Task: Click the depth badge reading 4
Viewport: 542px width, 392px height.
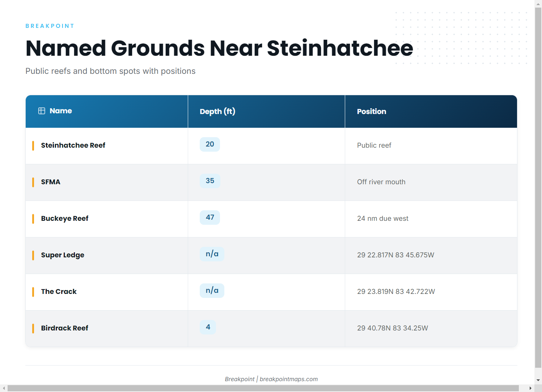Action: [x=208, y=327]
